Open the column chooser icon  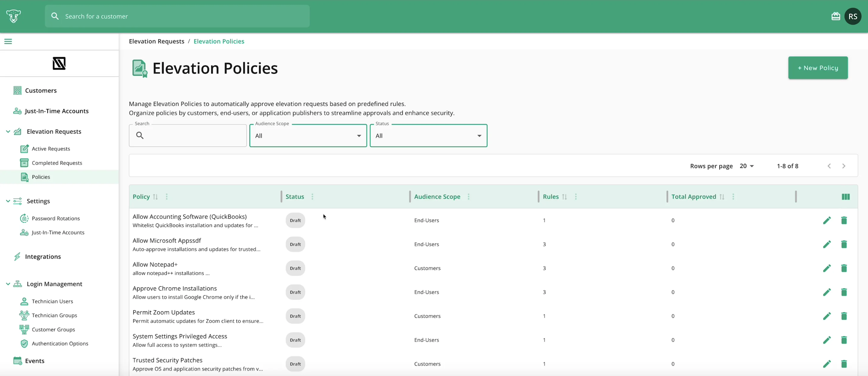pyautogui.click(x=846, y=197)
